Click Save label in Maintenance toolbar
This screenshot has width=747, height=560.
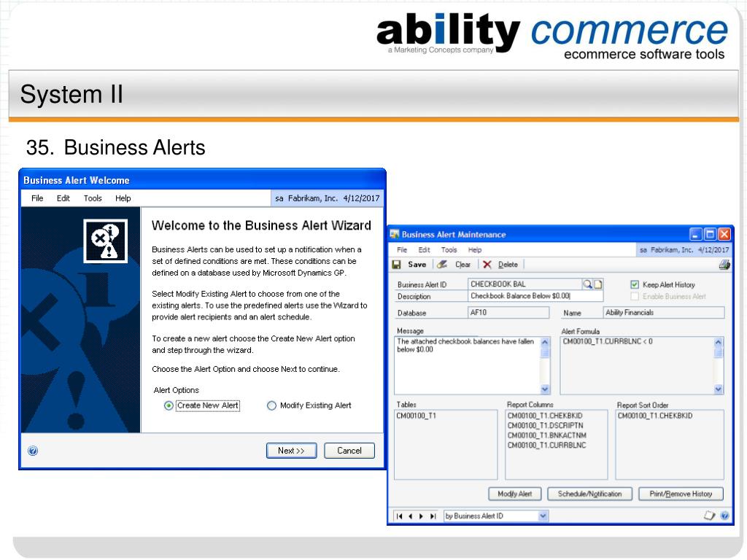(x=417, y=264)
